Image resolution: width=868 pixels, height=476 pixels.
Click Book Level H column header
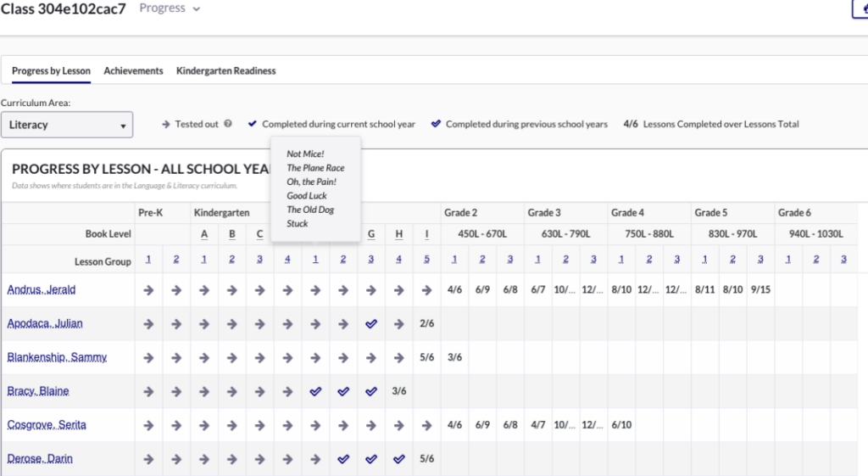click(x=399, y=234)
